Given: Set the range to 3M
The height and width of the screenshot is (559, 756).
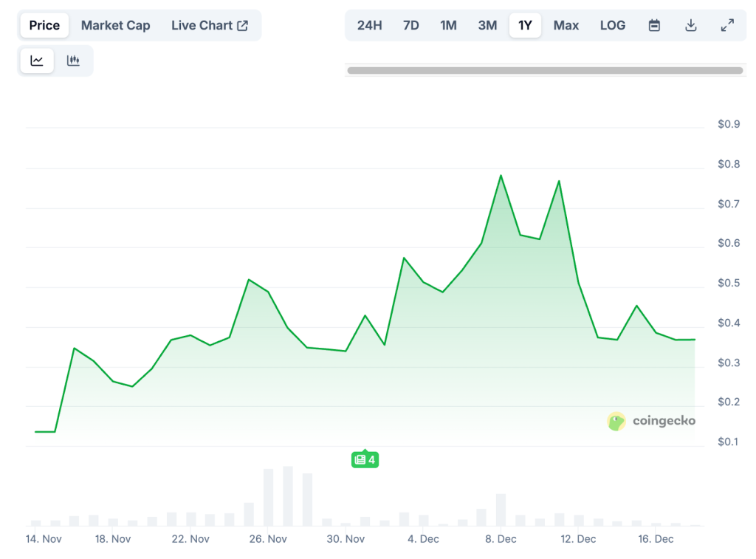Looking at the screenshot, I should pos(487,25).
